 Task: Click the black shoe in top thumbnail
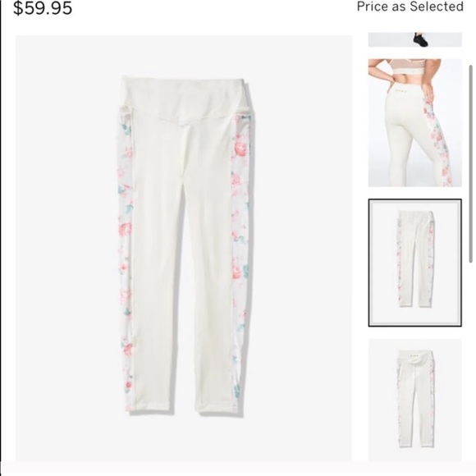(421, 40)
